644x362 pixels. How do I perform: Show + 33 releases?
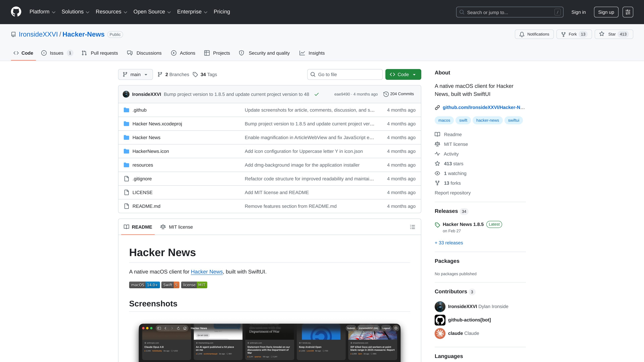tap(449, 243)
